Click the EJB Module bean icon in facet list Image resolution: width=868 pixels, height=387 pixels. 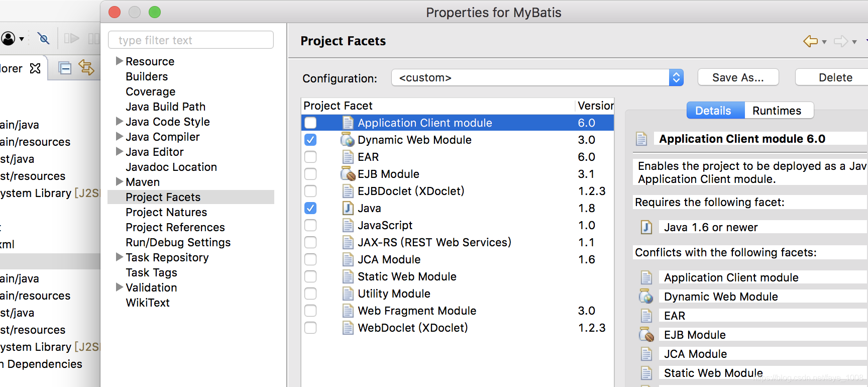[347, 174]
